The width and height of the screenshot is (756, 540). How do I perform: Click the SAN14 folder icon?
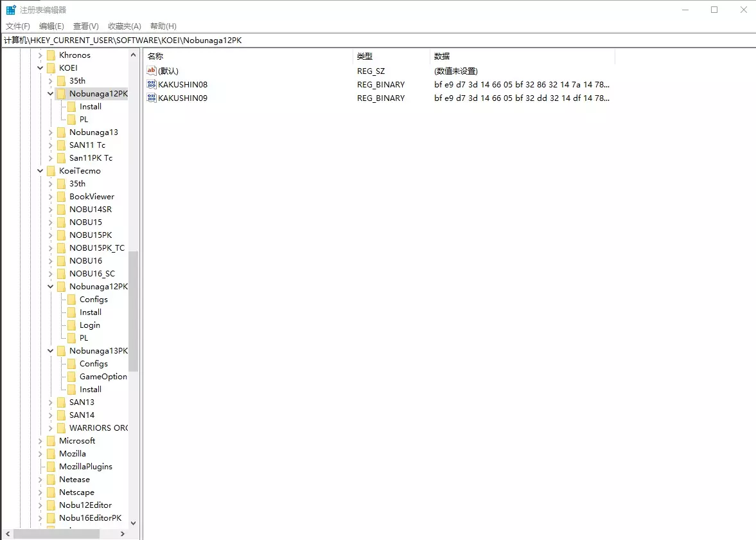[61, 415]
